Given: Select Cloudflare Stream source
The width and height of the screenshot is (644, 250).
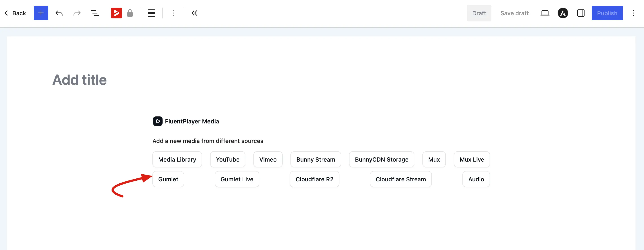Looking at the screenshot, I should pyautogui.click(x=401, y=179).
